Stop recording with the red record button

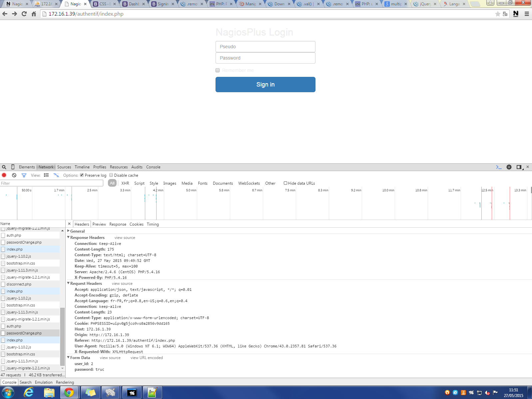[4, 175]
